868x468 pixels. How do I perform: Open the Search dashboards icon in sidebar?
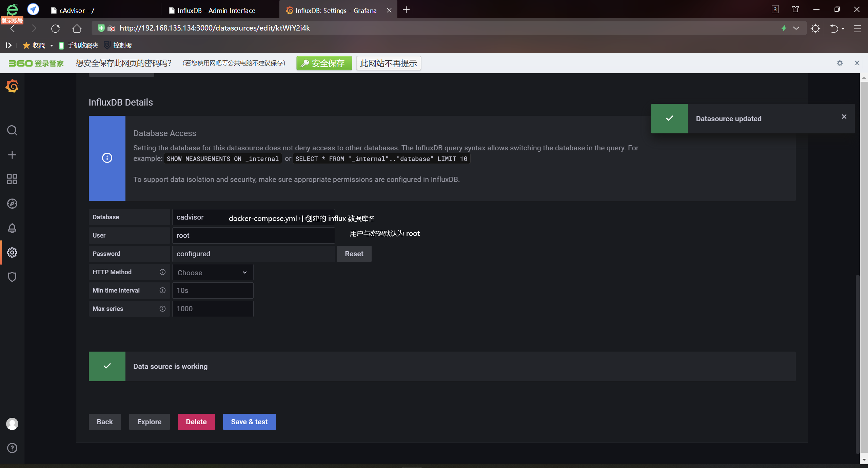click(x=12, y=130)
